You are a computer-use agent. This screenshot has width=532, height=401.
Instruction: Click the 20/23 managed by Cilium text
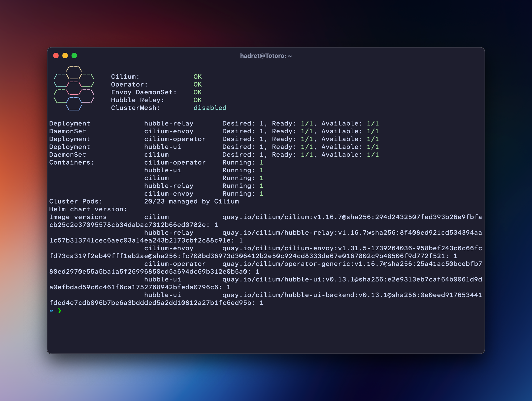191,202
